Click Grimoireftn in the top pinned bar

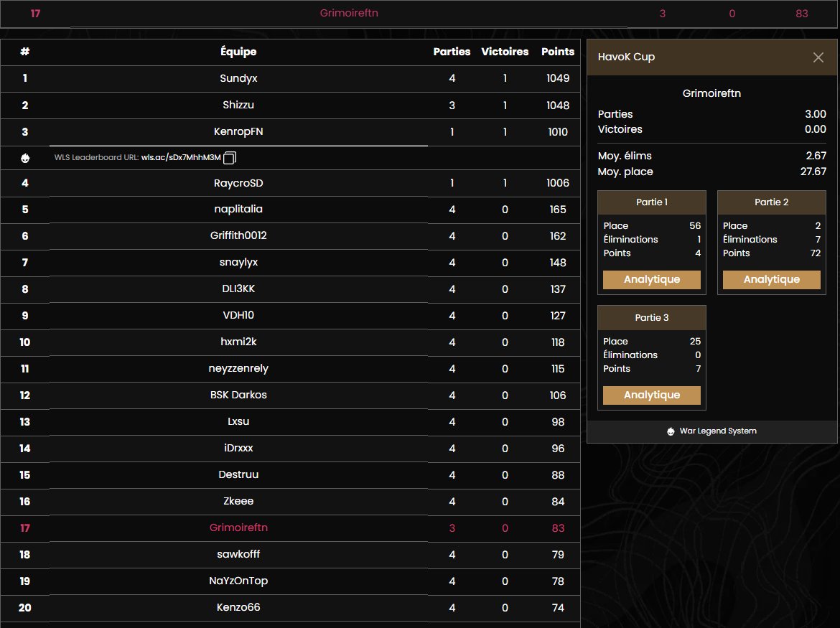point(349,14)
